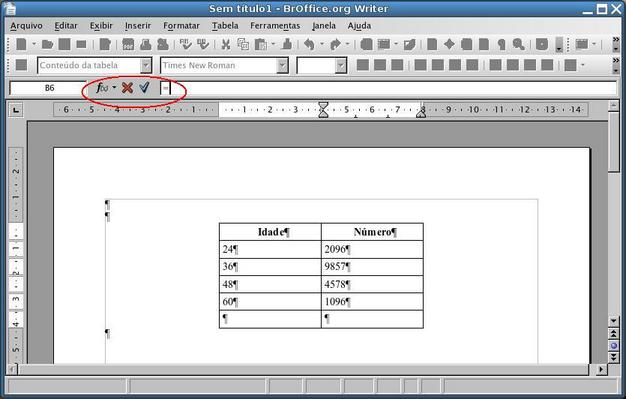Click the Undo arrow icon
The height and width of the screenshot is (399, 626).
[x=309, y=44]
